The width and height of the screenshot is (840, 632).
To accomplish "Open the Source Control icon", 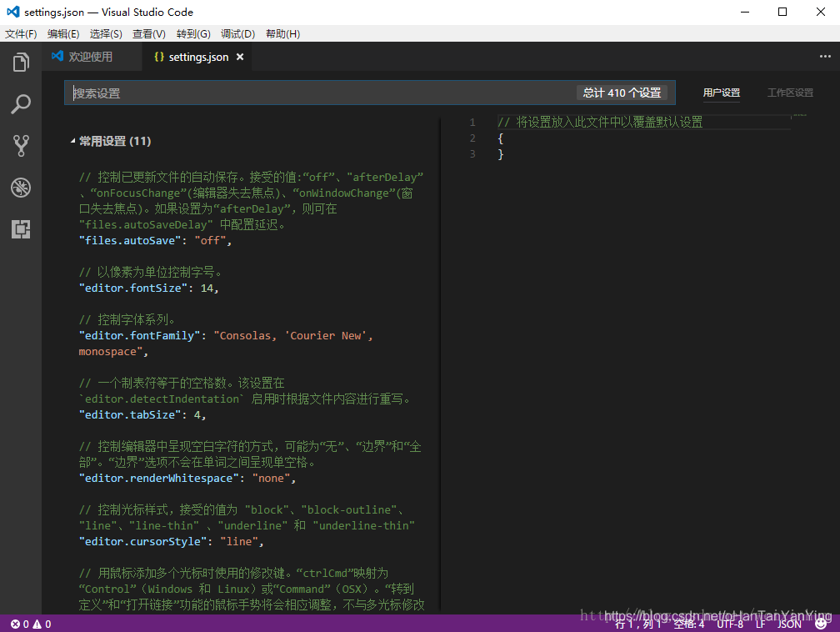I will pyautogui.click(x=21, y=145).
